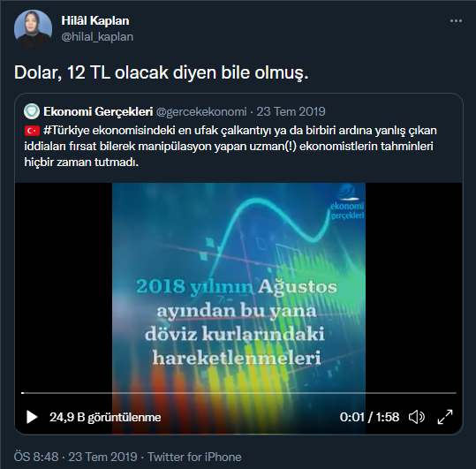The width and height of the screenshot is (476, 469).
Task: Open the @hilal_kaplan handle
Action: 97,37
